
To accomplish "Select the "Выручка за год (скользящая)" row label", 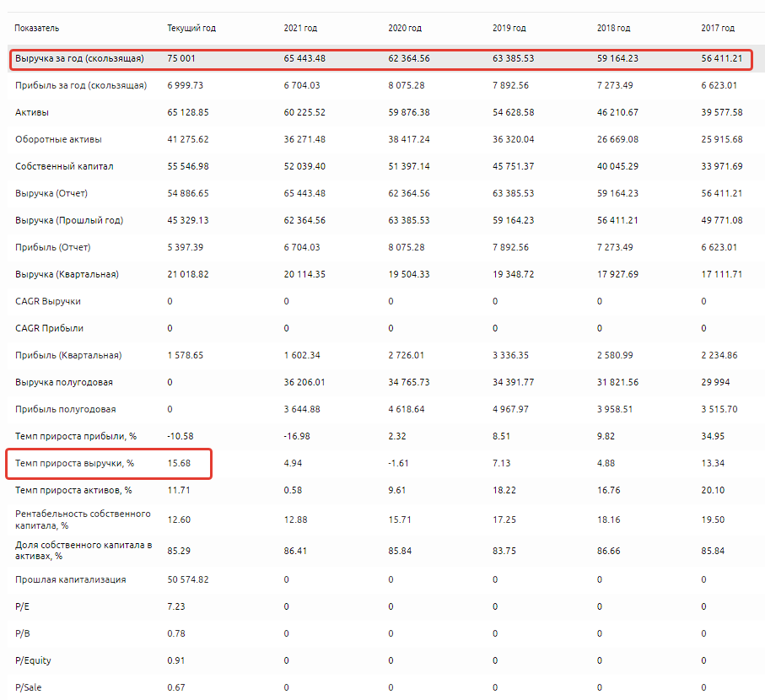I will coord(79,59).
